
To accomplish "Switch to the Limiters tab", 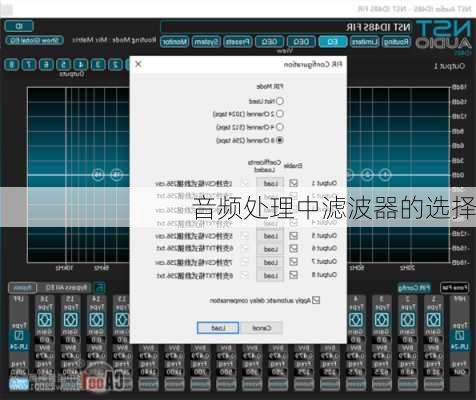I will (x=364, y=42).
